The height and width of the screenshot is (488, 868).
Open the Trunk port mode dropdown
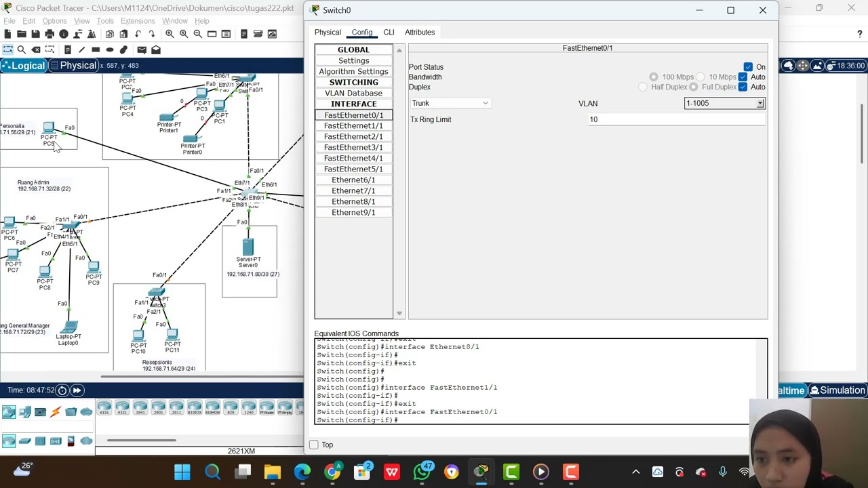(x=450, y=103)
